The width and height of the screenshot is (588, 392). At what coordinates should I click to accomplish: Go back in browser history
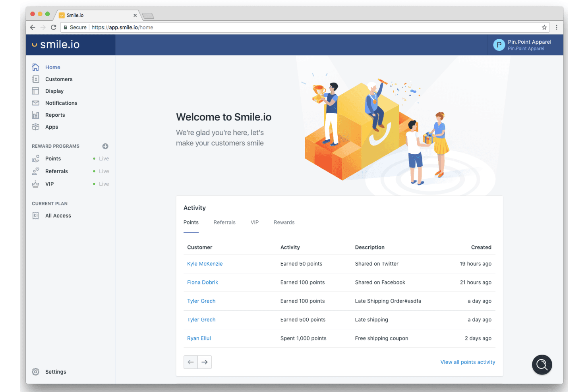pyautogui.click(x=33, y=27)
